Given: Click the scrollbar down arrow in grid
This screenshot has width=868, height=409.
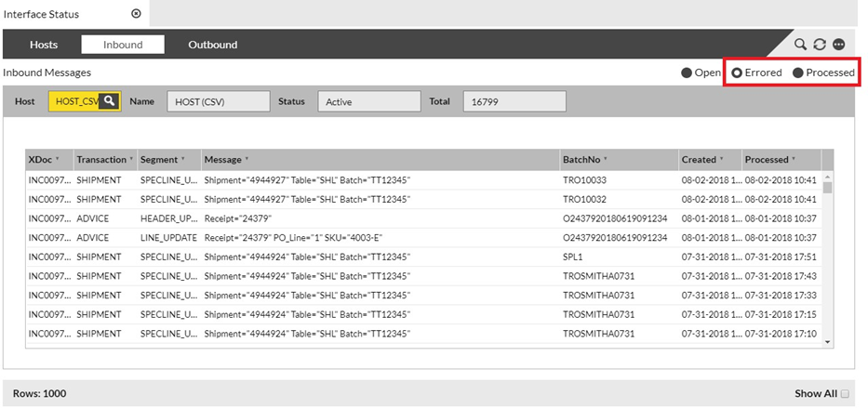Looking at the screenshot, I should 828,342.
